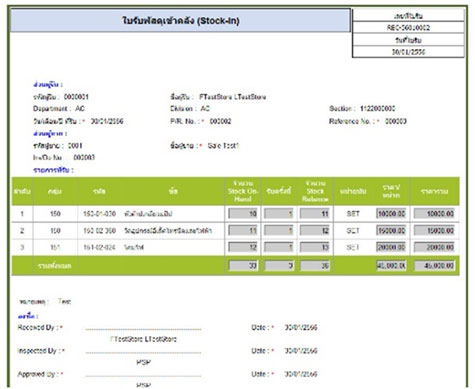The image size is (475, 389).
Task: Select the Stock Balance column header
Action: tap(315, 191)
